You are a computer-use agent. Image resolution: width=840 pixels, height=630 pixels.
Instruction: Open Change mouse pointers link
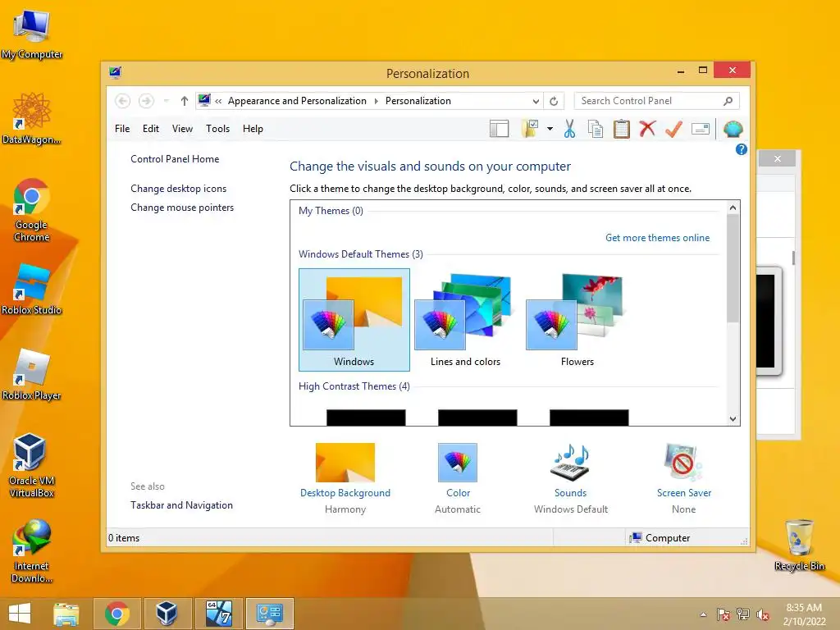click(182, 208)
